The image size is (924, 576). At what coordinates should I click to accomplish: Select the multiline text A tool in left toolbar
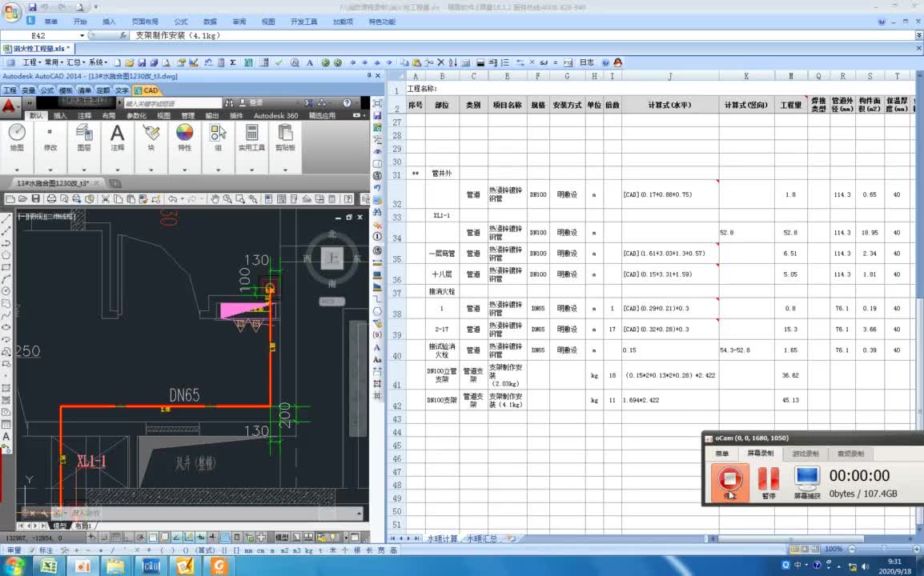6,437
